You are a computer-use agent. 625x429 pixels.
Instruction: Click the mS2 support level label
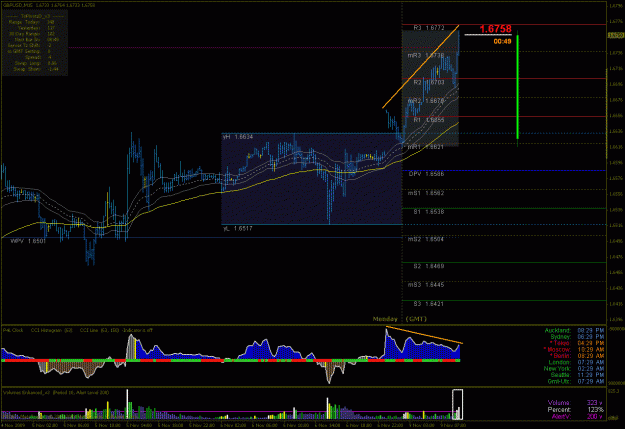coord(426,239)
